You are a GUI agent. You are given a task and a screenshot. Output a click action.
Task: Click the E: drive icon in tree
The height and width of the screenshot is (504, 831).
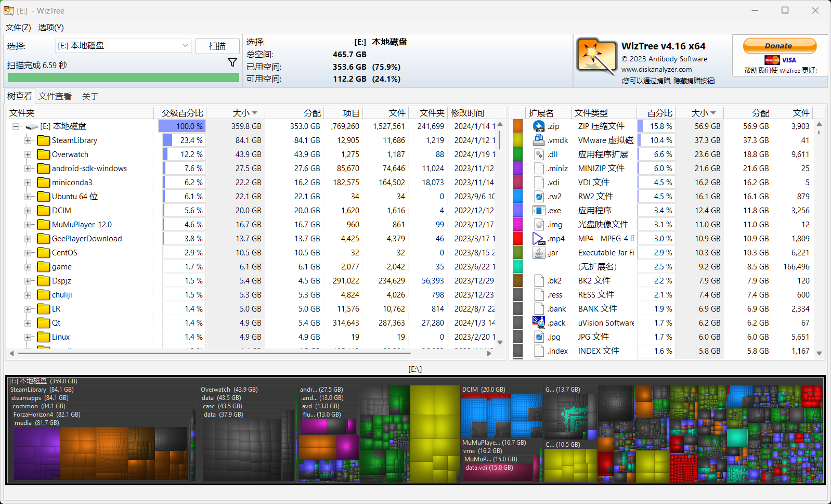pos(32,126)
